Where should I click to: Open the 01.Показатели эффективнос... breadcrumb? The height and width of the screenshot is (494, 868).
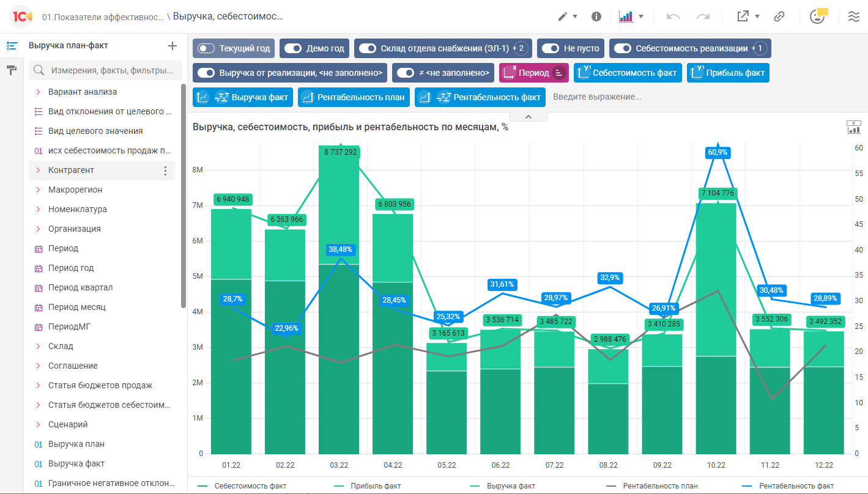pyautogui.click(x=103, y=17)
